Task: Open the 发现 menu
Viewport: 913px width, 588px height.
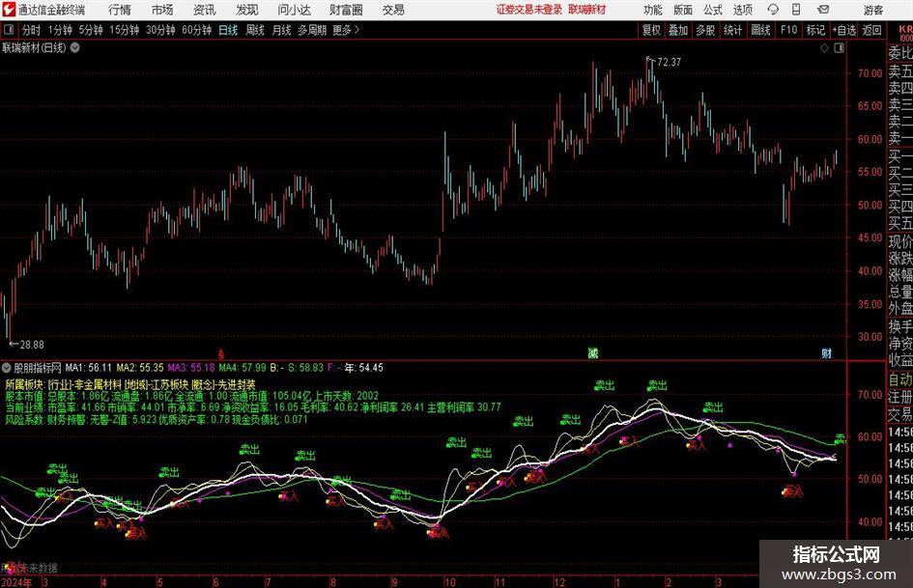Action: (247, 10)
